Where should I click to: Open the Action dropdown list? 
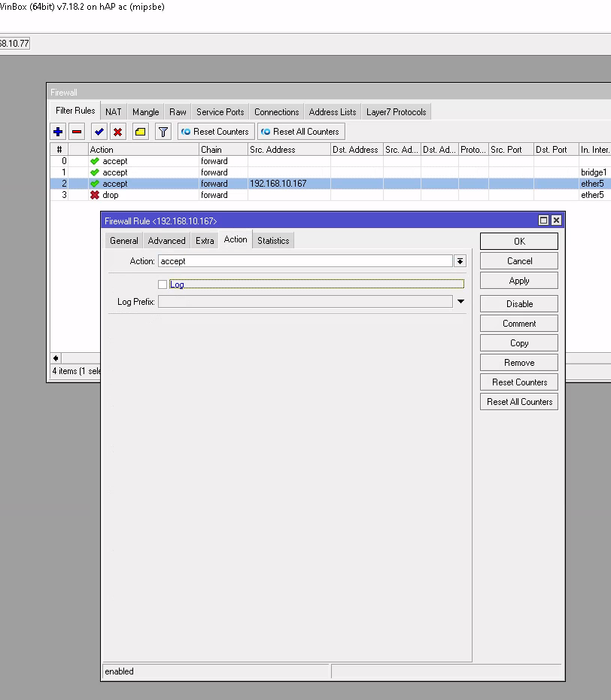point(460,261)
